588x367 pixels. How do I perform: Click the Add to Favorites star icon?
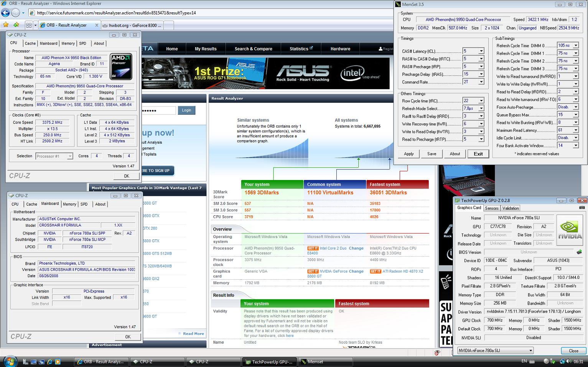coord(16,25)
